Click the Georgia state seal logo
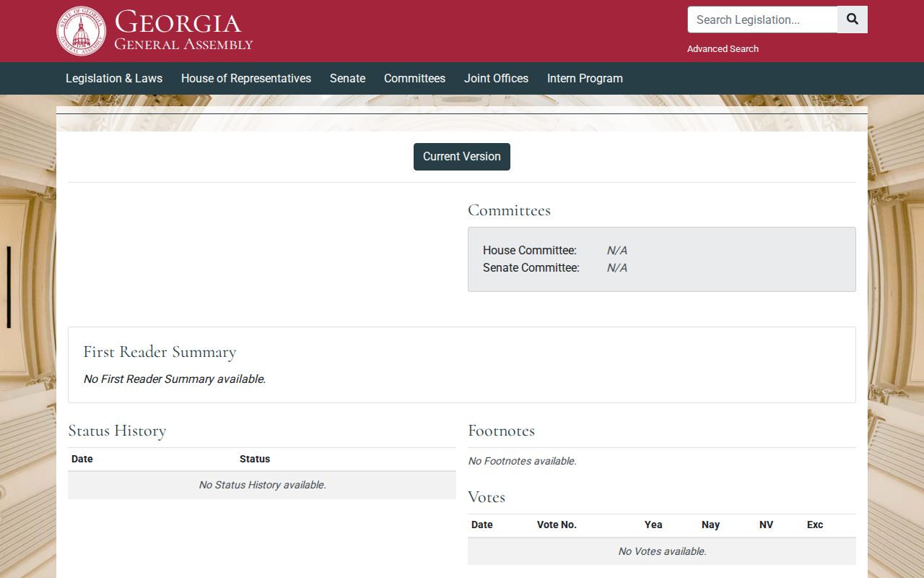The height and width of the screenshot is (578, 924). [x=82, y=31]
